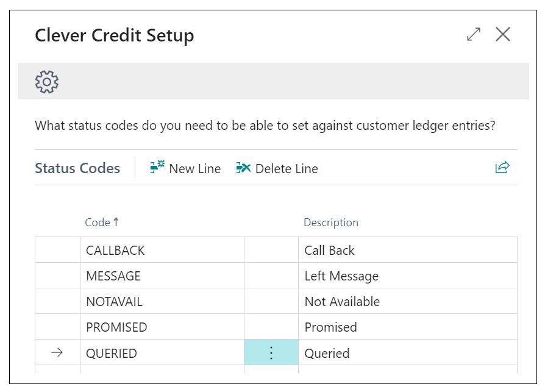Click the Left Message description cell
The width and height of the screenshot is (545, 392).
point(341,276)
